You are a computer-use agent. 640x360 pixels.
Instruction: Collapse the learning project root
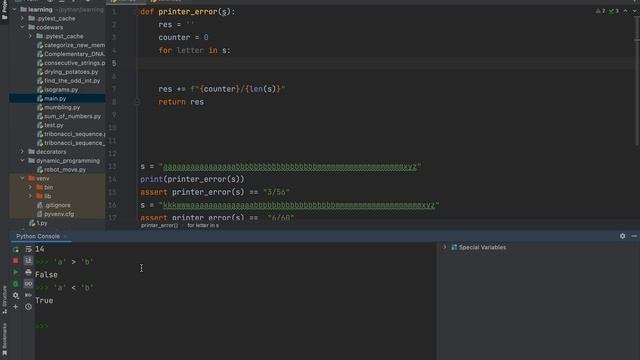click(15, 9)
